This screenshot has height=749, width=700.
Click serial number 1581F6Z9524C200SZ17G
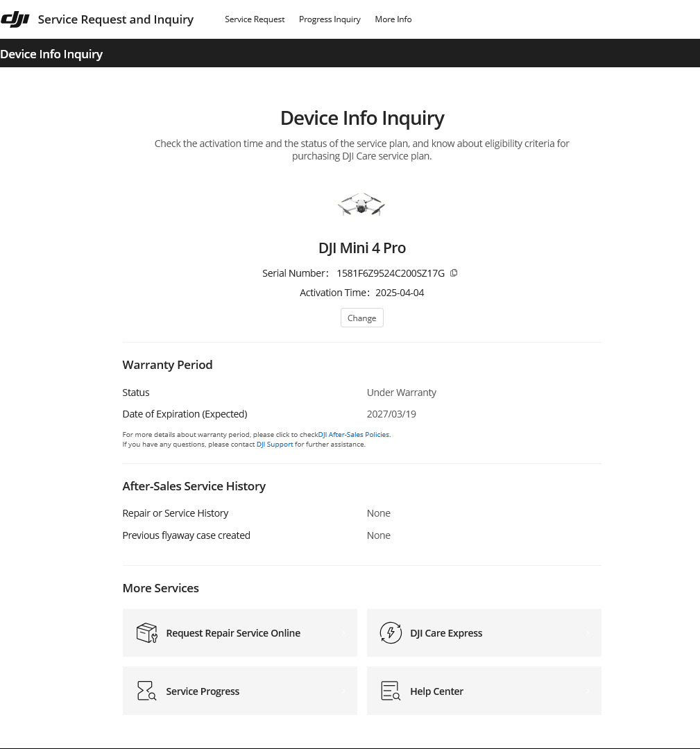[x=391, y=273]
